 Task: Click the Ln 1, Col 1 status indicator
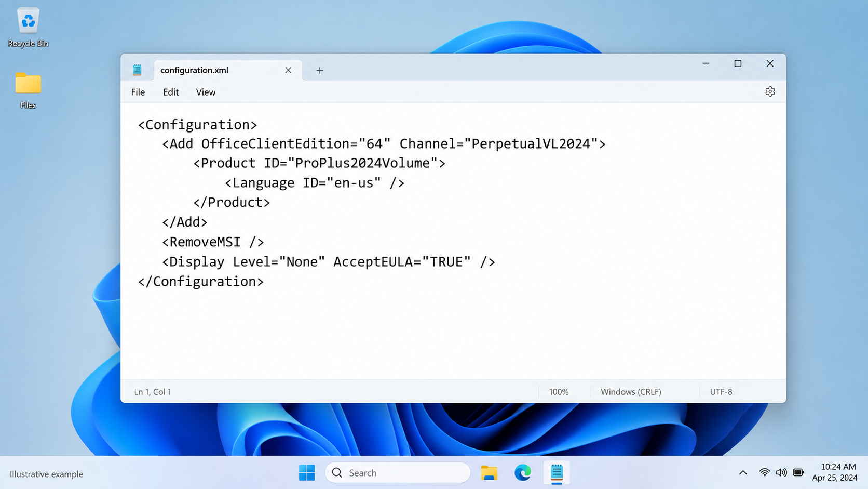click(153, 392)
